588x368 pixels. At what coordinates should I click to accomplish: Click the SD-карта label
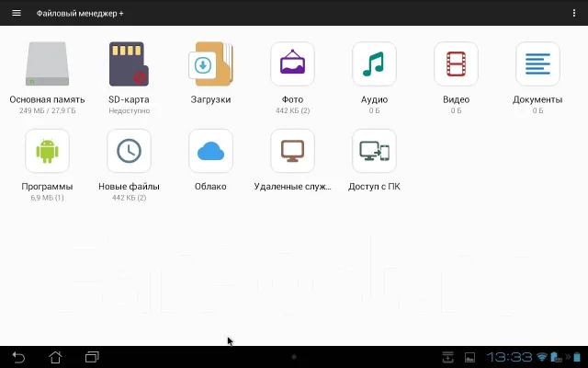click(129, 99)
